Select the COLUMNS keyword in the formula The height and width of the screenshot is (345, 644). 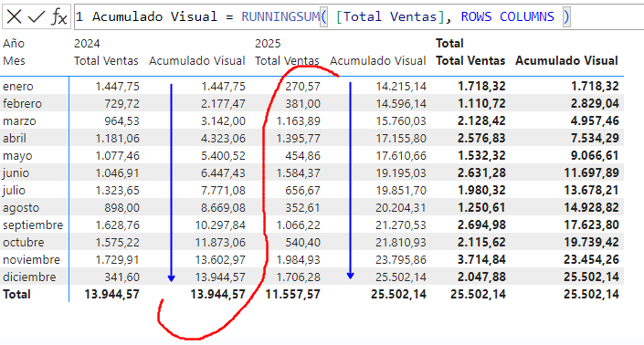pos(527,16)
